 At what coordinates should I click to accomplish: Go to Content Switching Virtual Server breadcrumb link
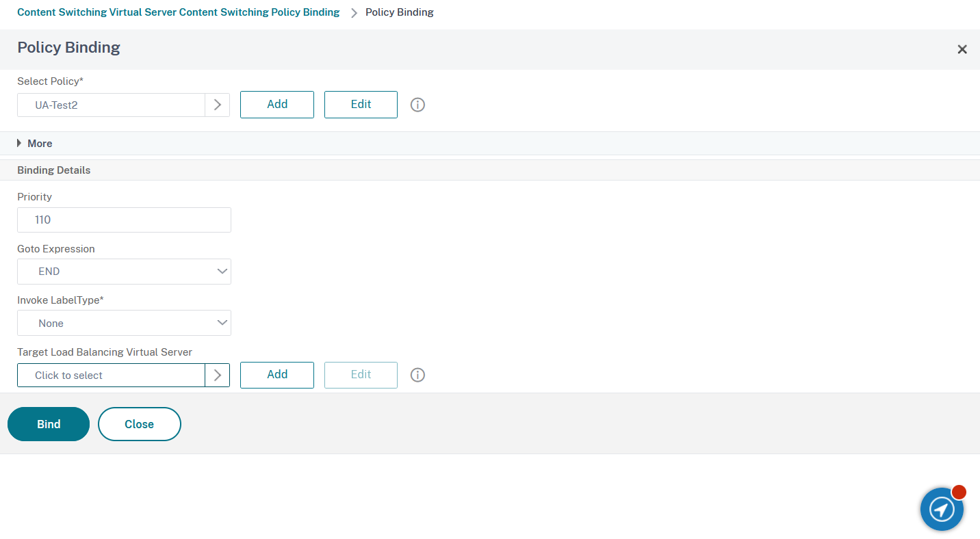(178, 12)
